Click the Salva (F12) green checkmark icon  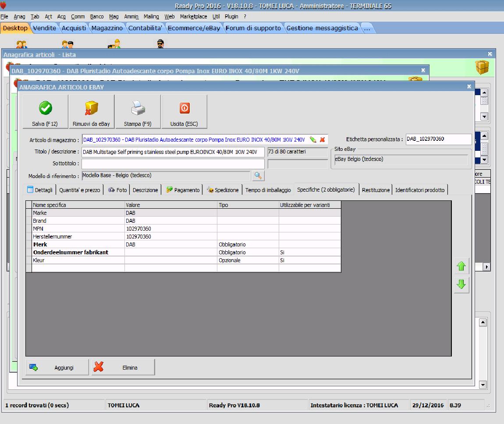(x=45, y=108)
